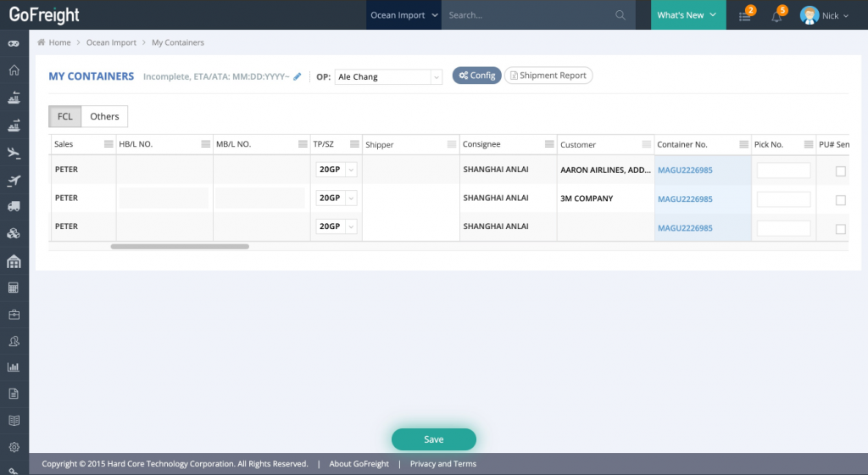This screenshot has width=868, height=475.
Task: Expand the Ocean Import module dropdown
Action: pos(404,15)
